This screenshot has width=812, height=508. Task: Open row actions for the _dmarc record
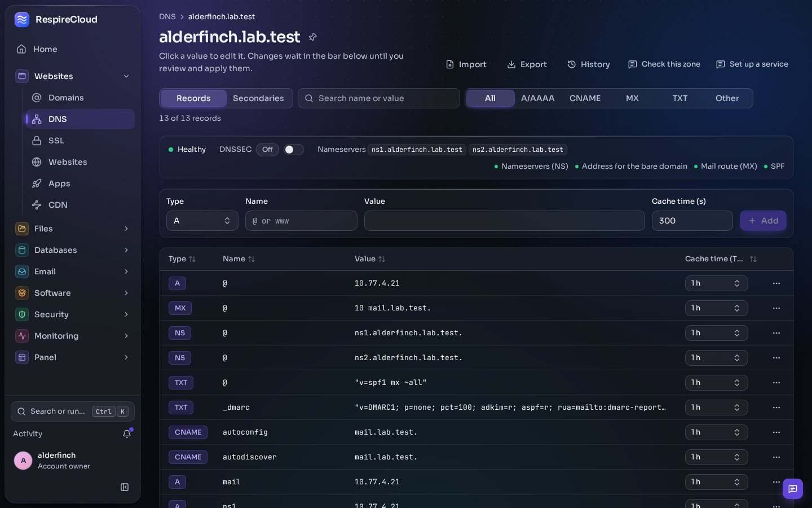[x=776, y=408]
